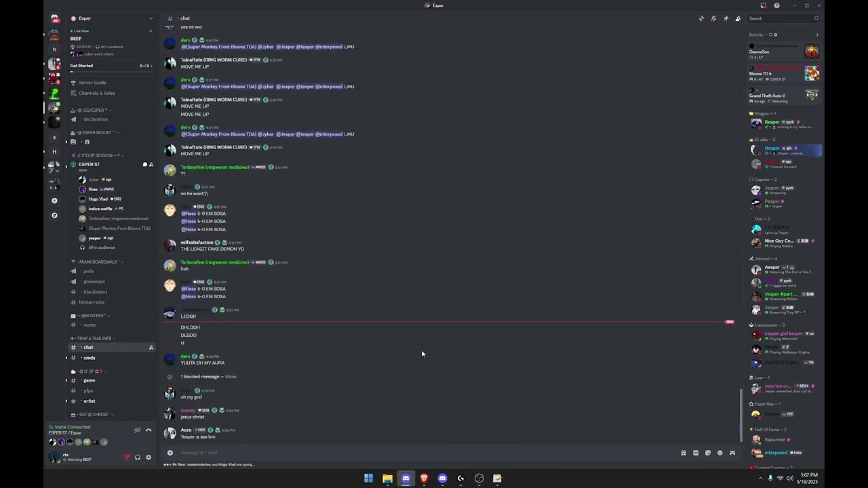Screen dimensions: 868x488
Task: Collapse the ESPER RESORT category
Action: (x=96, y=132)
